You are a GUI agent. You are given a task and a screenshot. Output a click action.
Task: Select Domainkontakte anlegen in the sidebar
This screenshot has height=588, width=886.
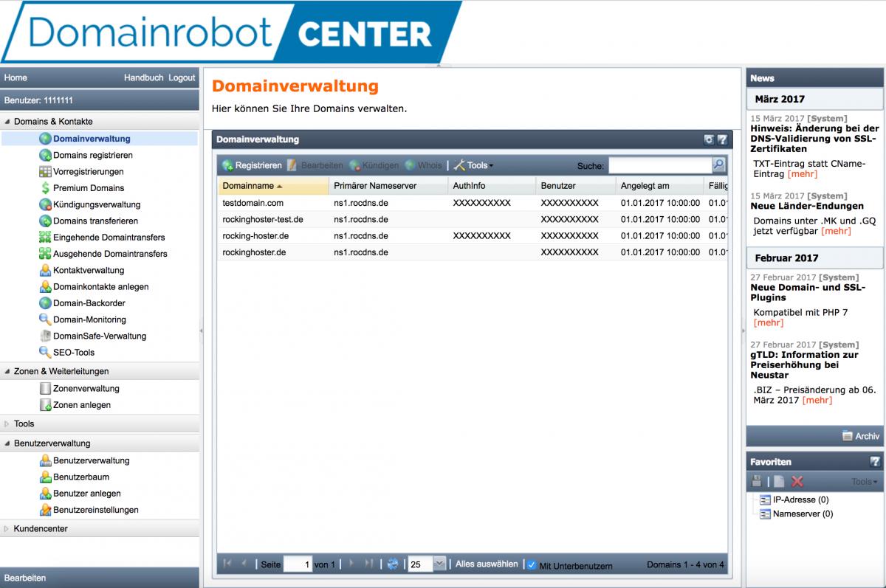point(100,287)
